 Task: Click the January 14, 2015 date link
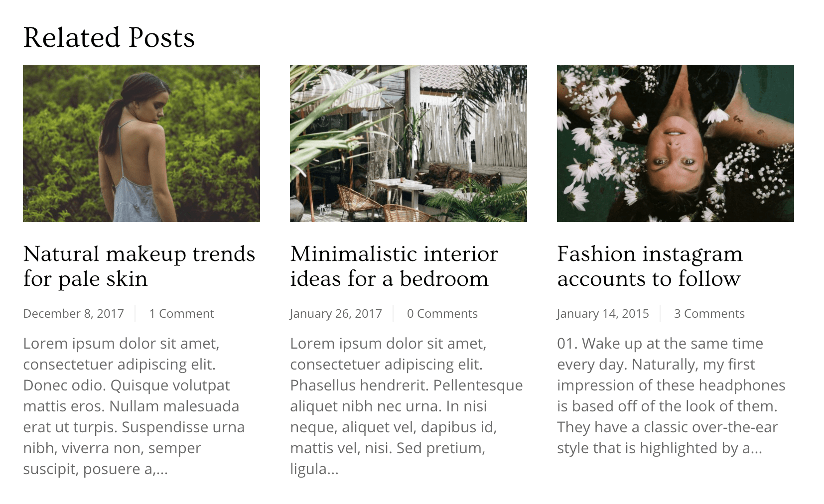click(603, 313)
